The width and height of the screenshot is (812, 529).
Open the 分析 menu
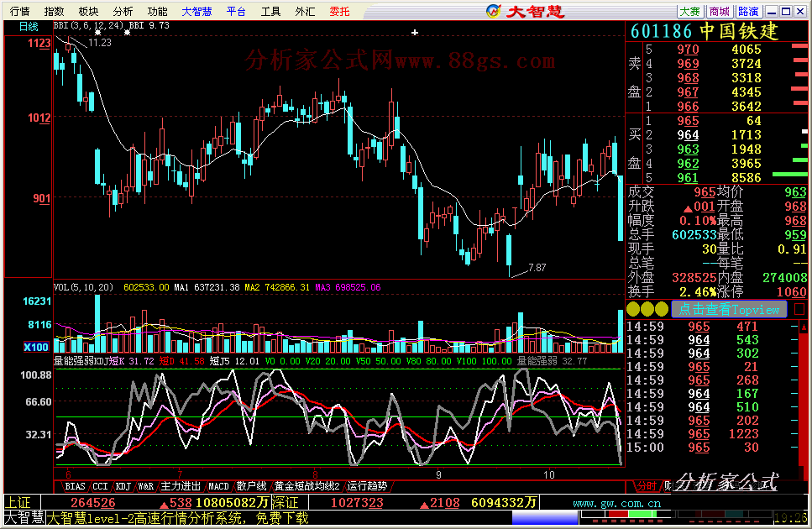pyautogui.click(x=123, y=11)
